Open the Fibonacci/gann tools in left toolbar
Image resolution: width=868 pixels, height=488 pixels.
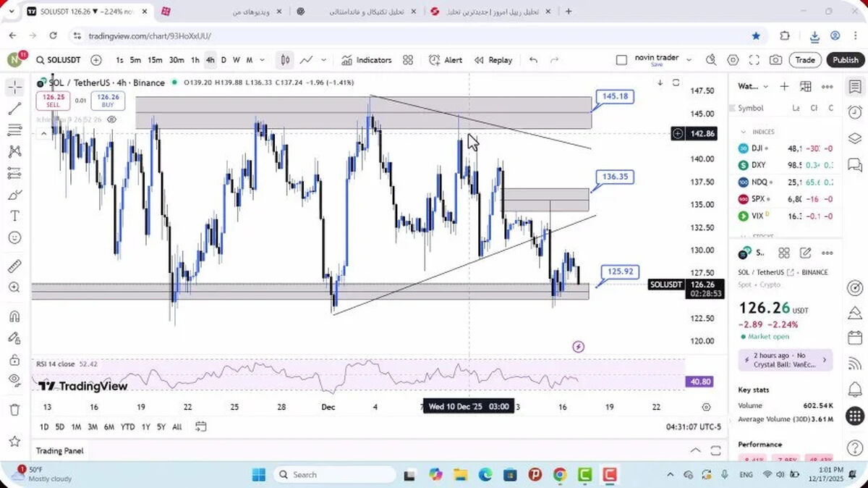(14, 130)
